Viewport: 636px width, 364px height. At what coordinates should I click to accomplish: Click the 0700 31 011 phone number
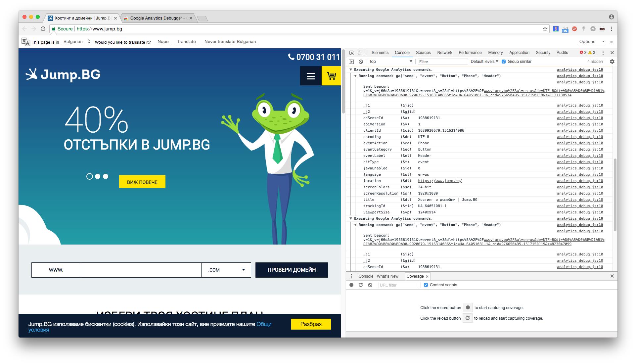(314, 57)
